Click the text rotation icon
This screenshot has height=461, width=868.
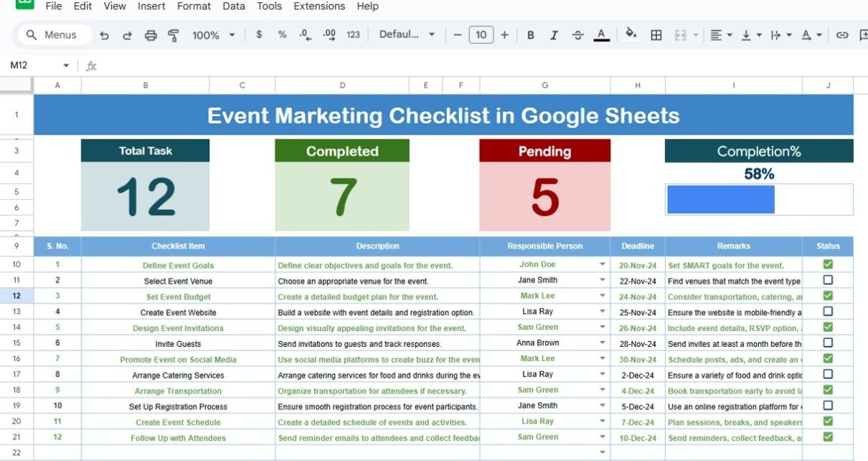806,34
